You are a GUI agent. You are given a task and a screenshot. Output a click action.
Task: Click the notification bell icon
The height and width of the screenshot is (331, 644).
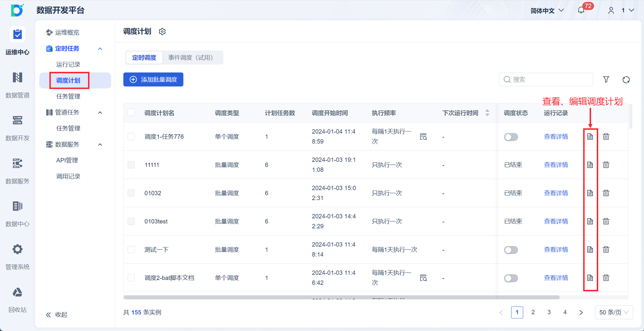tap(581, 10)
